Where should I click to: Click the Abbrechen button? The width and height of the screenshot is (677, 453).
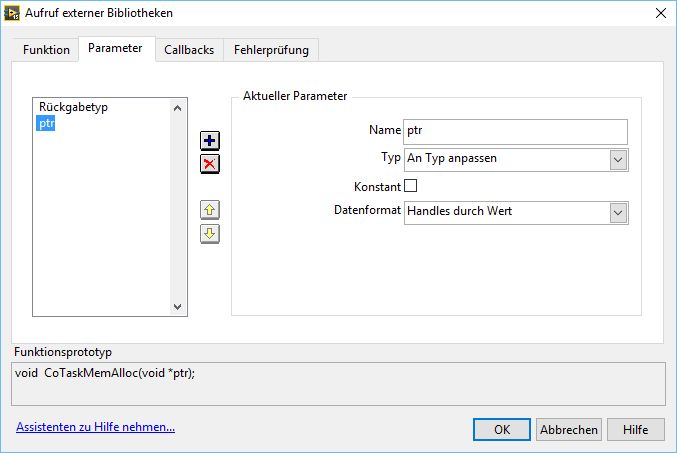click(x=568, y=429)
